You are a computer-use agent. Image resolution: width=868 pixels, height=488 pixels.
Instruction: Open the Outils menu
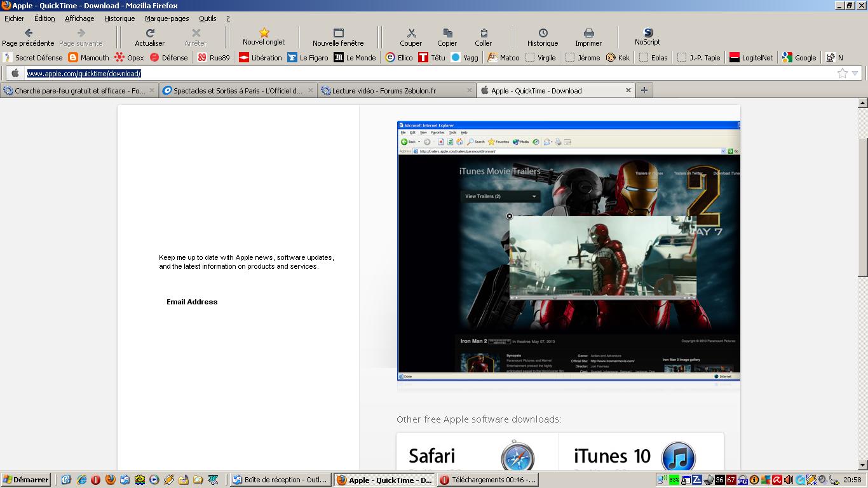(207, 18)
